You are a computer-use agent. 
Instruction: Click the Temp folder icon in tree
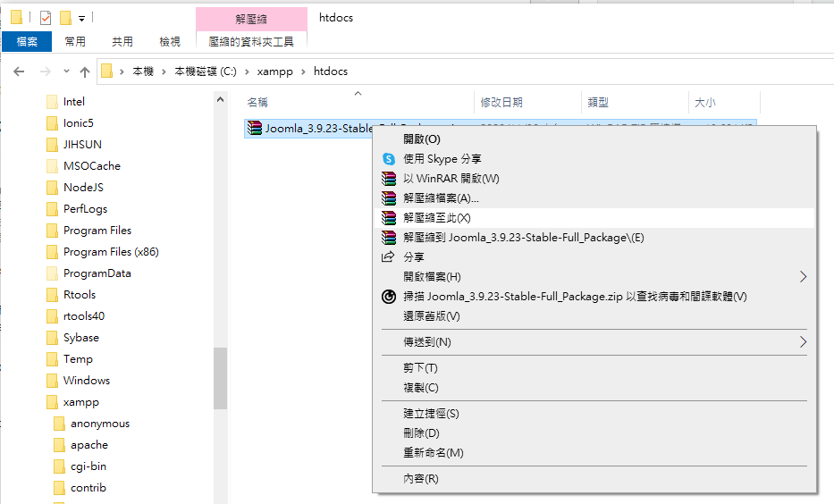coord(52,359)
